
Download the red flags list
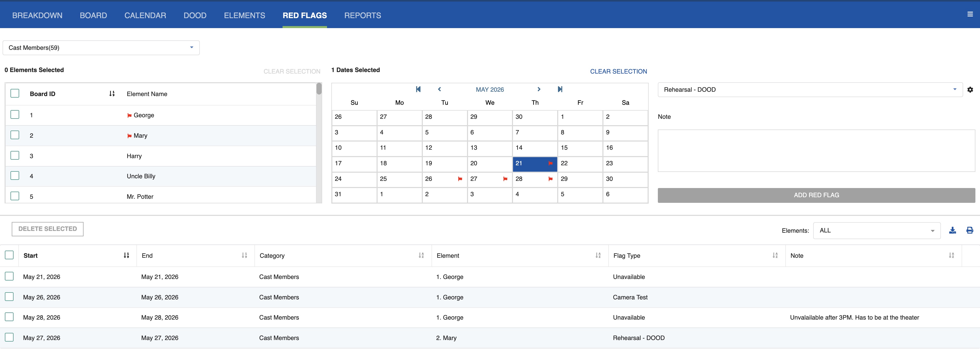coord(952,230)
